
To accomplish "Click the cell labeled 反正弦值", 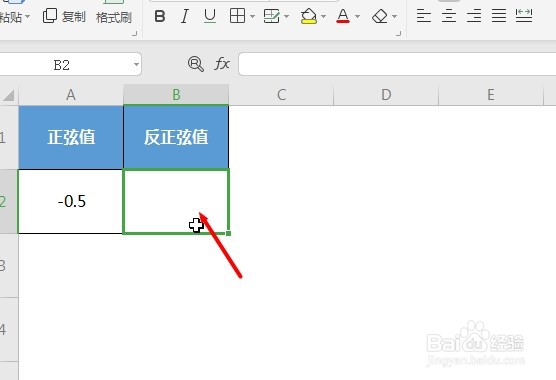I will click(176, 137).
